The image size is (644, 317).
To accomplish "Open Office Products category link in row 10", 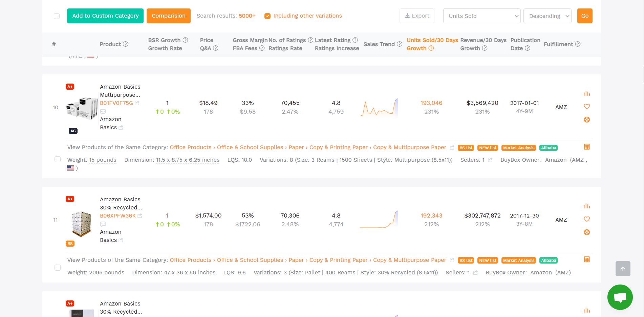I will (191, 148).
